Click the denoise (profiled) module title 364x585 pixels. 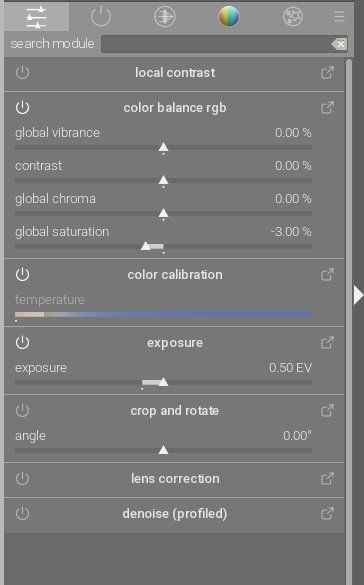tap(175, 514)
